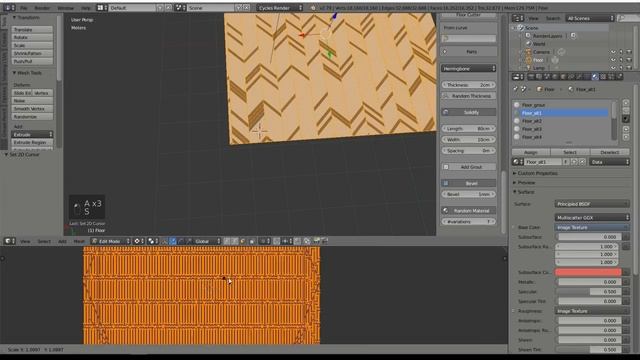Open the File menu
Image resolution: width=640 pixels, height=360 pixels.
pyautogui.click(x=24, y=8)
